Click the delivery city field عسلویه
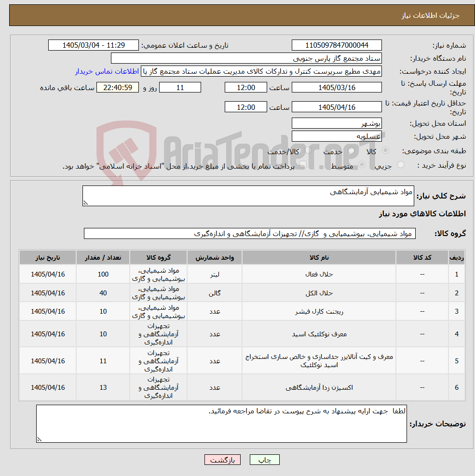The height and width of the screenshot is (476, 475). 337,136
